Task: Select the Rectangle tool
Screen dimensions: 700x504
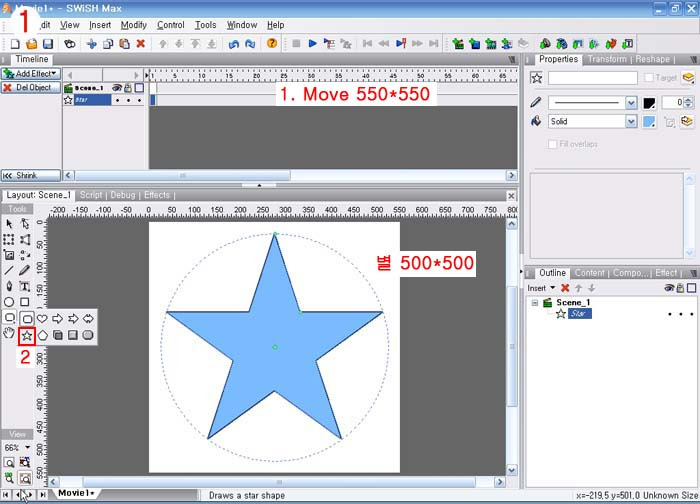Action: pyautogui.click(x=25, y=302)
